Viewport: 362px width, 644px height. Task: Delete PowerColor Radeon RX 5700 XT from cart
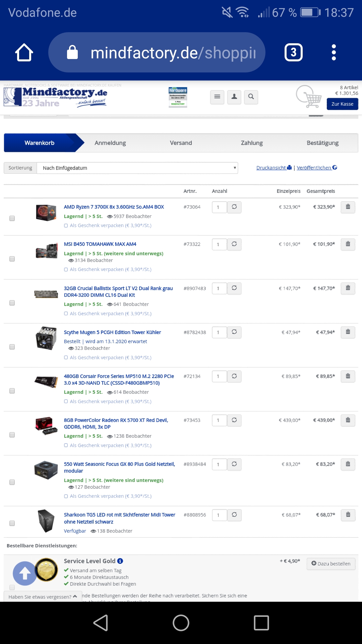click(x=348, y=420)
